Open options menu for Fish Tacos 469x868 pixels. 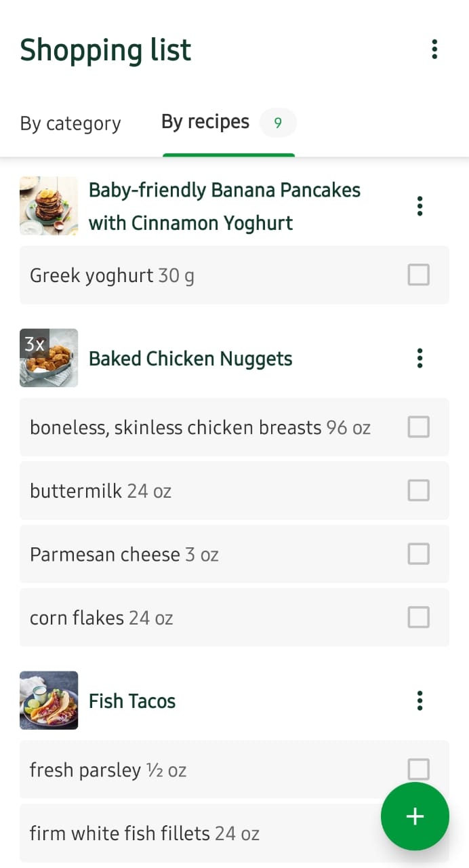pos(420,701)
